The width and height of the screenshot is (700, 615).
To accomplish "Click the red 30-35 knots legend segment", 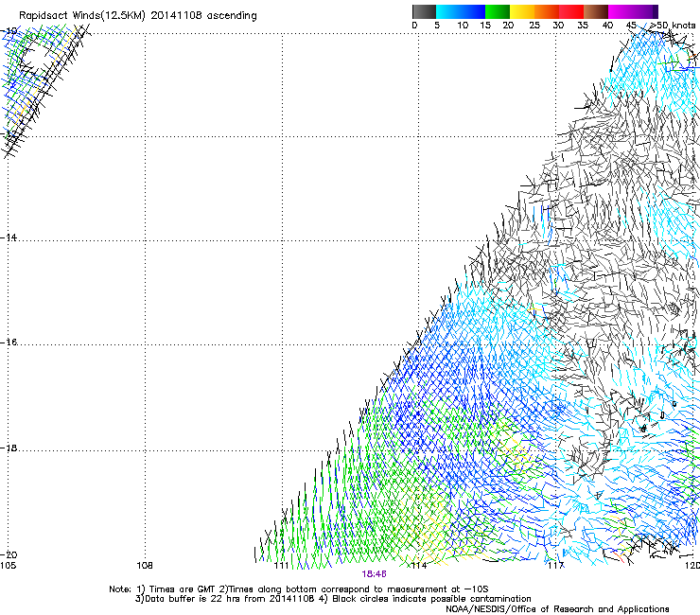I will [x=572, y=11].
